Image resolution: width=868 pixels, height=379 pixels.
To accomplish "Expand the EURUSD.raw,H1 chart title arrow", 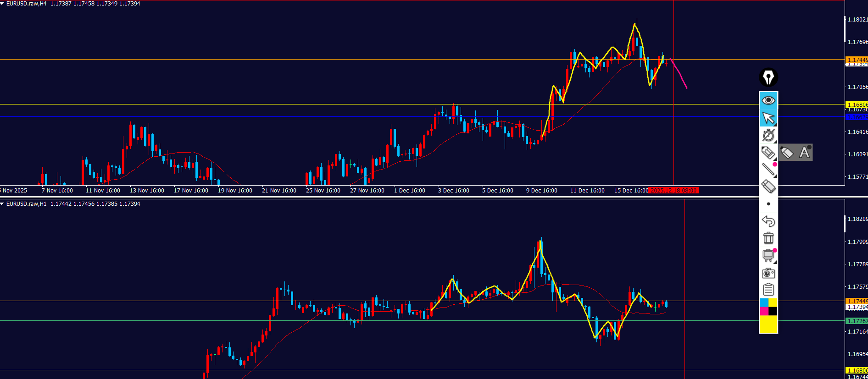I will [x=2, y=204].
